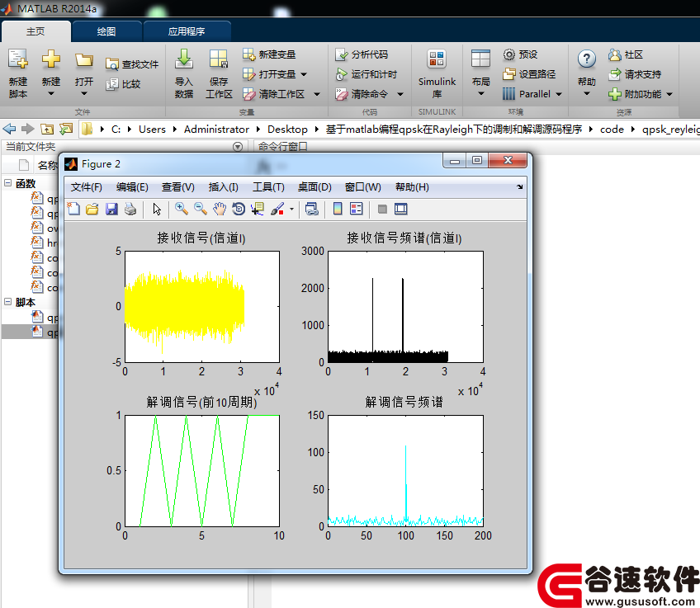The image size is (700, 608).
Task: Open the 插入(I) menu in Figure 2
Action: pos(223,187)
